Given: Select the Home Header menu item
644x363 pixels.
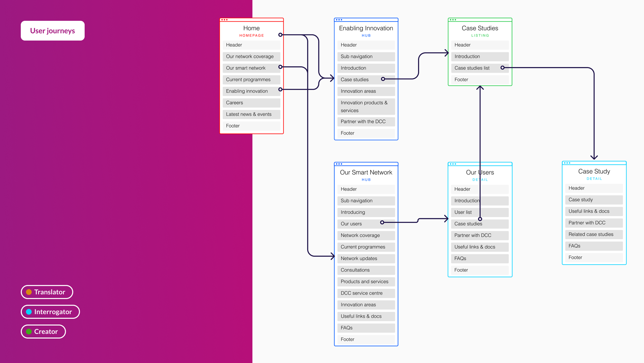Looking at the screenshot, I should [251, 44].
